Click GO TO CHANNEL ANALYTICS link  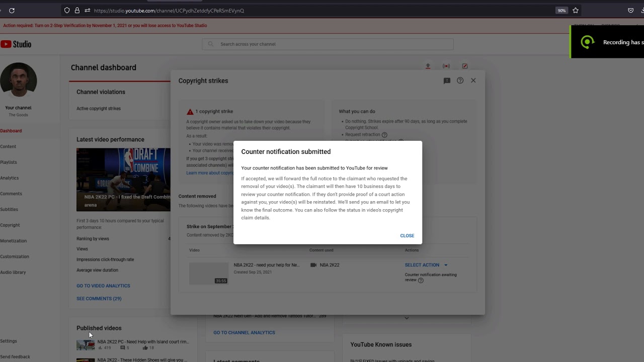click(x=244, y=332)
